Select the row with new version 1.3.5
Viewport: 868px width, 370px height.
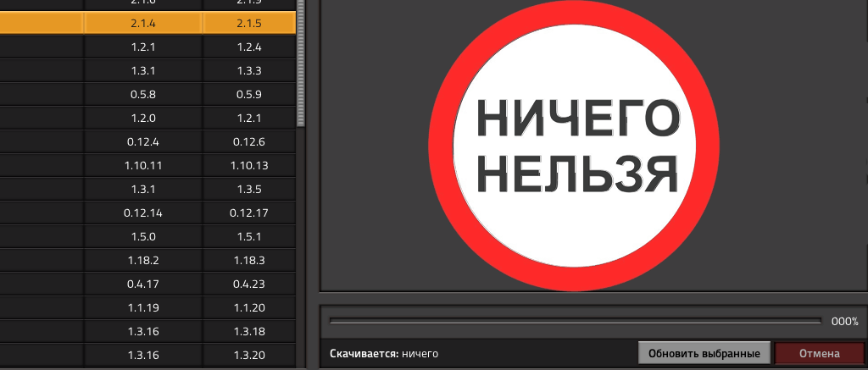248,189
